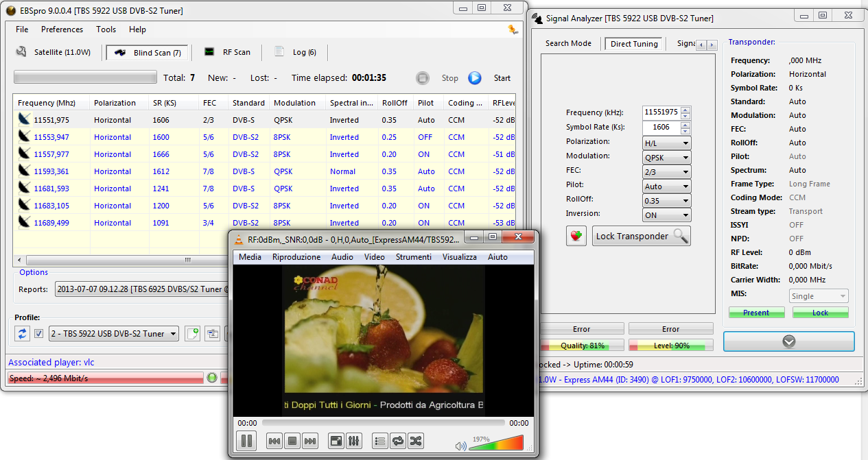Click the Frequency (Mhz) column header
The width and height of the screenshot is (868, 460).
[51, 103]
